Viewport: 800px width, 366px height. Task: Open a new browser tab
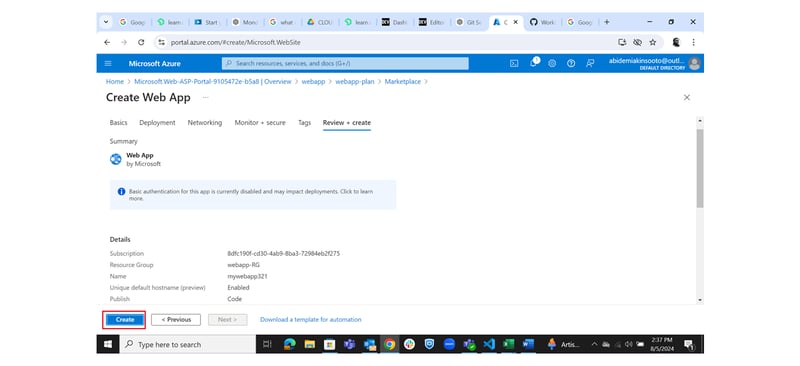click(x=607, y=22)
